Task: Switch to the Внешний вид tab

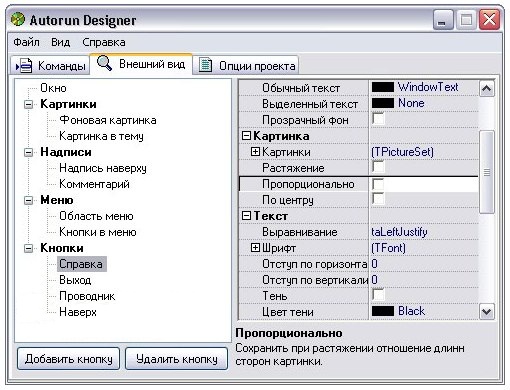Action: (141, 63)
